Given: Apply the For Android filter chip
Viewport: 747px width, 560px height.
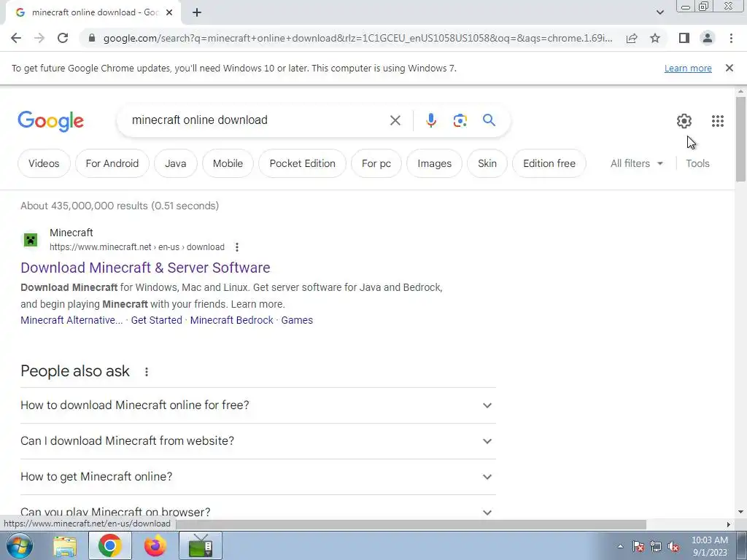Looking at the screenshot, I should 112,163.
